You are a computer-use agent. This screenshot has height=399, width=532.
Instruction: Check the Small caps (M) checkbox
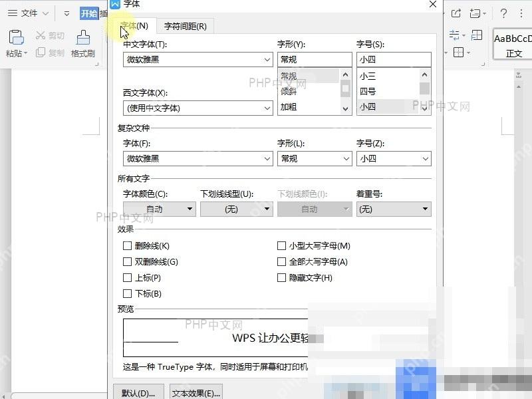(281, 245)
